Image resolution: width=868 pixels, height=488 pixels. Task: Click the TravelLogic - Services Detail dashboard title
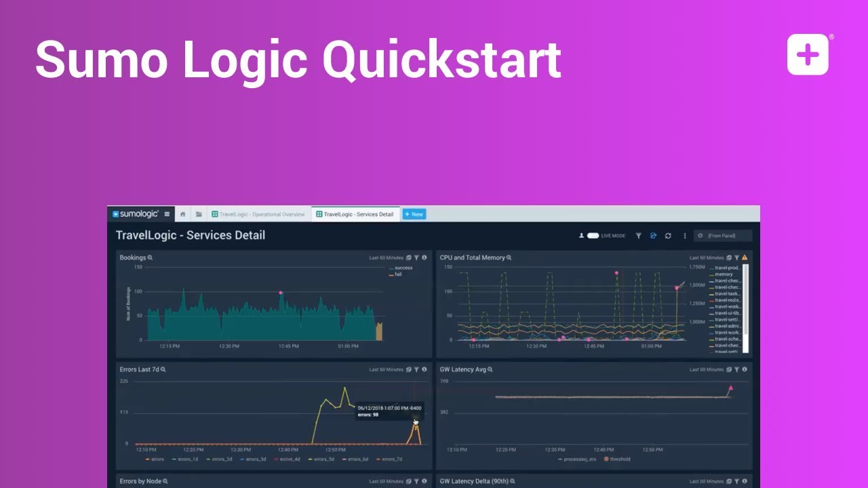point(191,235)
